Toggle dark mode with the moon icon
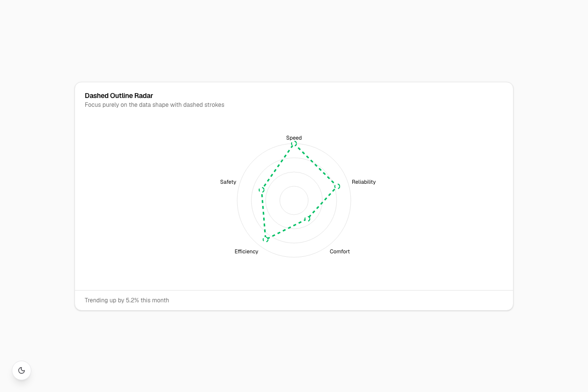Viewport: 588px width, 392px height. (x=22, y=370)
